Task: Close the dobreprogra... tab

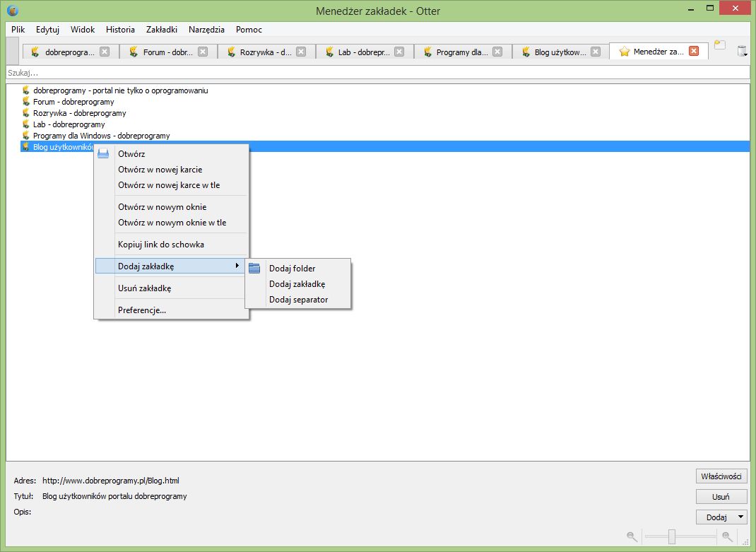Action: click(x=105, y=51)
